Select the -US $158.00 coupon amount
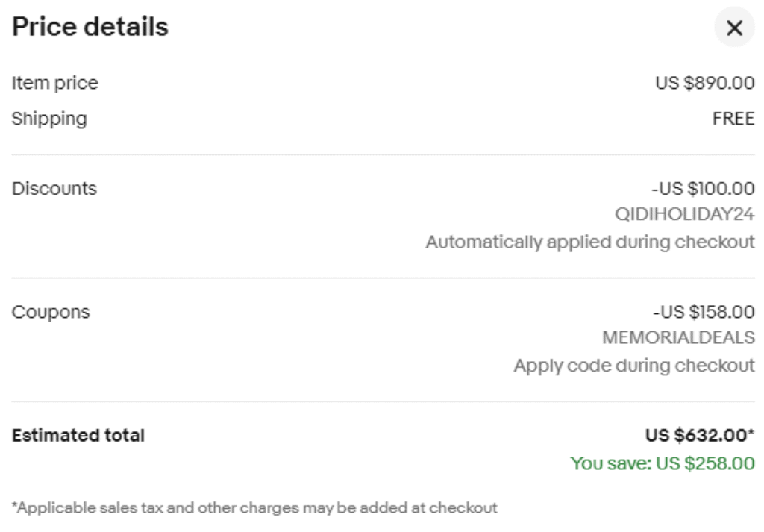Image resolution: width=764 pixels, height=532 pixels. point(704,312)
